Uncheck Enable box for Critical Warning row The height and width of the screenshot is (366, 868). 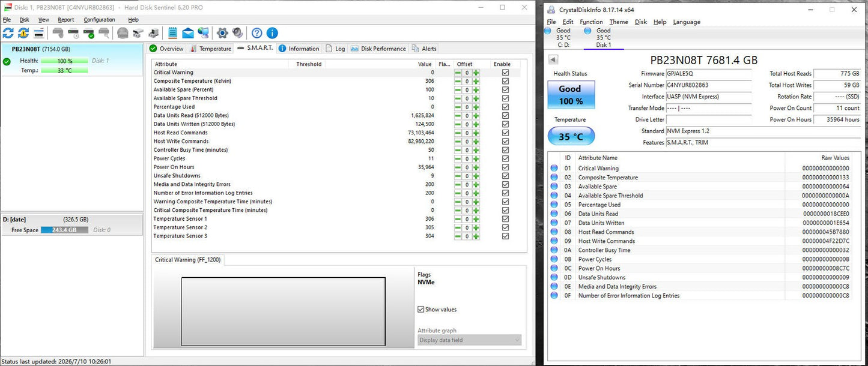coord(505,73)
